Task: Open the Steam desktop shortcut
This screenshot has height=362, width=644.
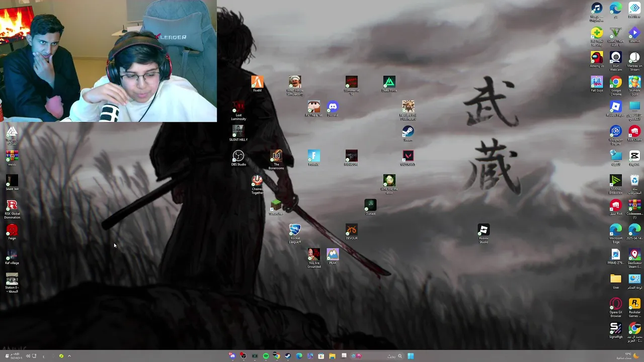Action: pyautogui.click(x=408, y=133)
